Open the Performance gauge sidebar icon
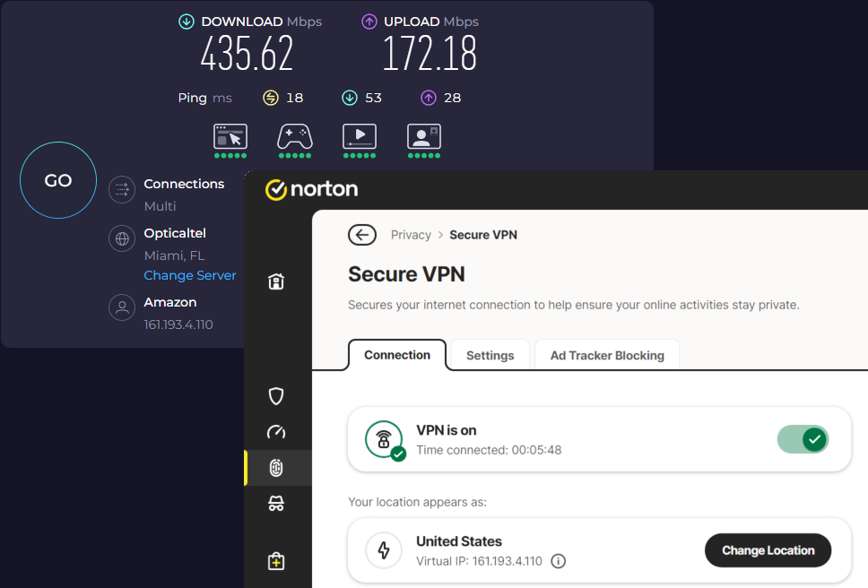868x588 pixels. tap(276, 432)
